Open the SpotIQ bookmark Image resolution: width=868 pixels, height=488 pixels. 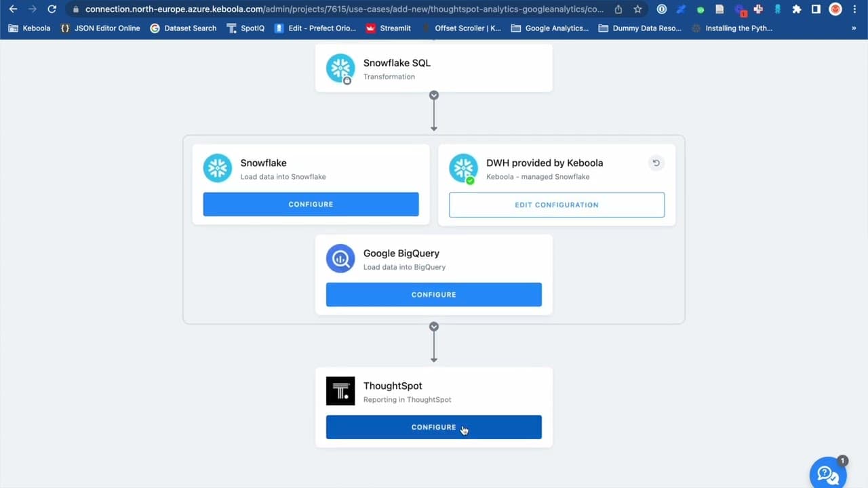245,28
